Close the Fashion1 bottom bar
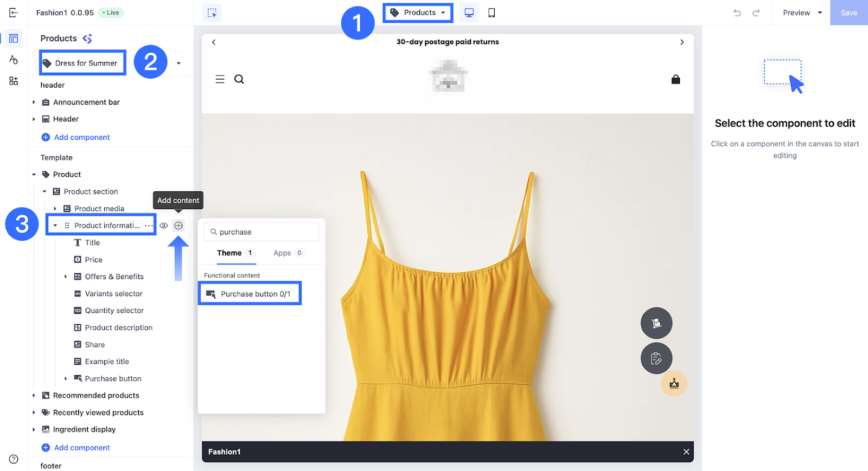The height and width of the screenshot is (471, 868). tap(686, 452)
